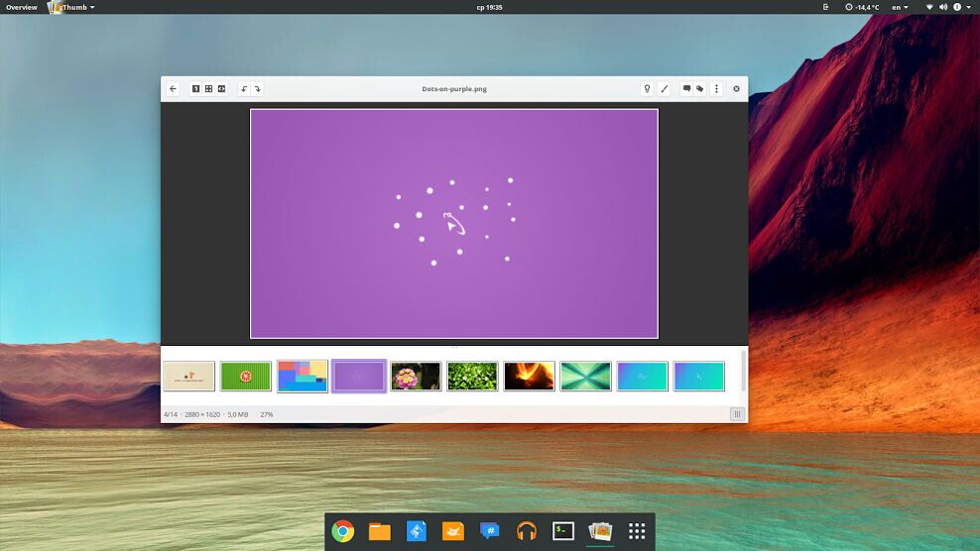
Task: Open the clock and calendar menu
Action: (489, 7)
